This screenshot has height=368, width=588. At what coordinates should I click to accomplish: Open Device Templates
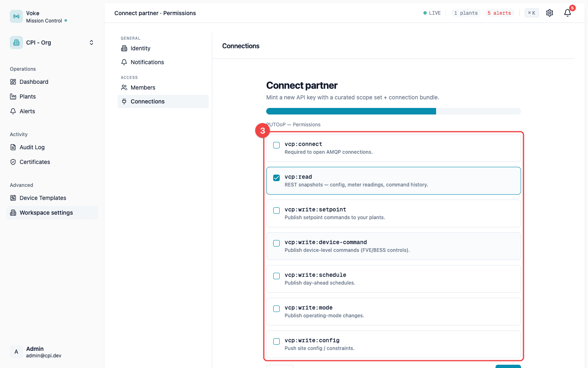[x=52, y=198]
